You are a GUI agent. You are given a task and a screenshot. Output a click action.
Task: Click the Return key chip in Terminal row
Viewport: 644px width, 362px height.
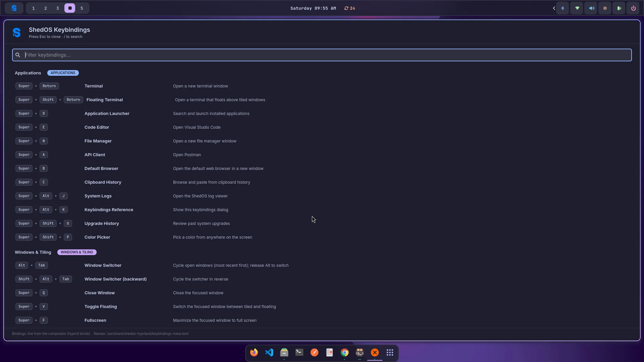pos(49,86)
